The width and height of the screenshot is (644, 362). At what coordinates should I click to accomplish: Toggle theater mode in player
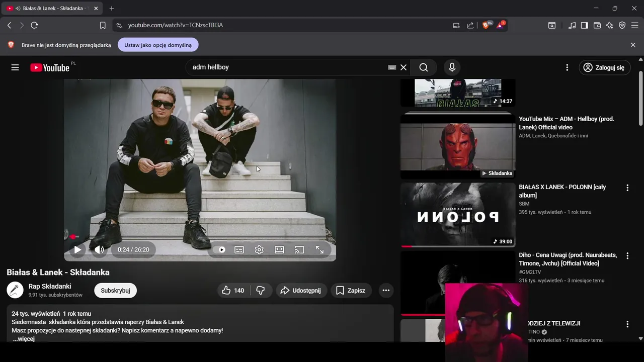279,249
